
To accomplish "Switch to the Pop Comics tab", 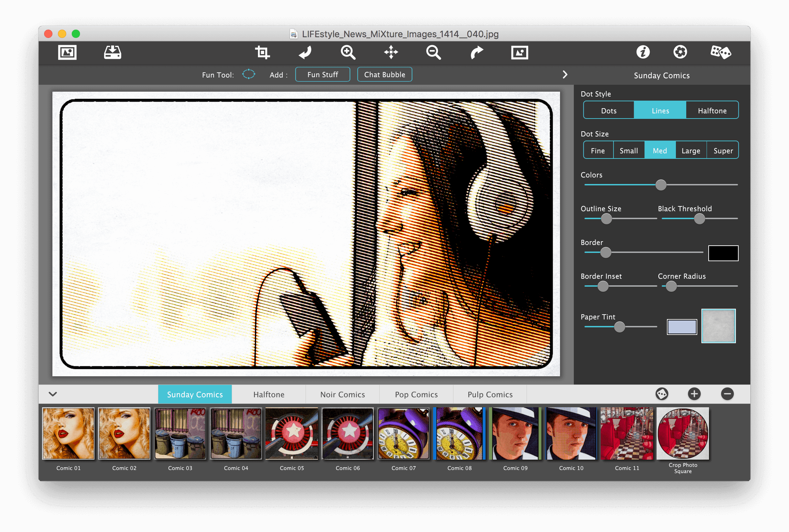I will point(416,395).
